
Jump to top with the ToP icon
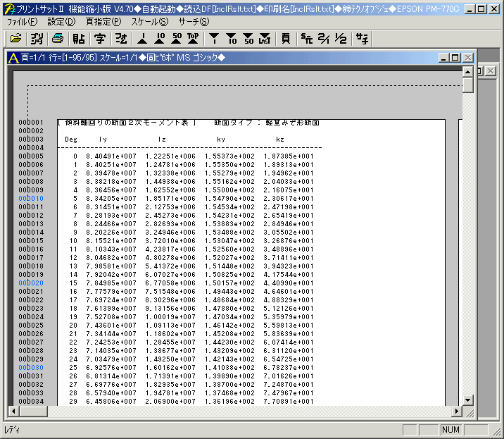tap(193, 37)
